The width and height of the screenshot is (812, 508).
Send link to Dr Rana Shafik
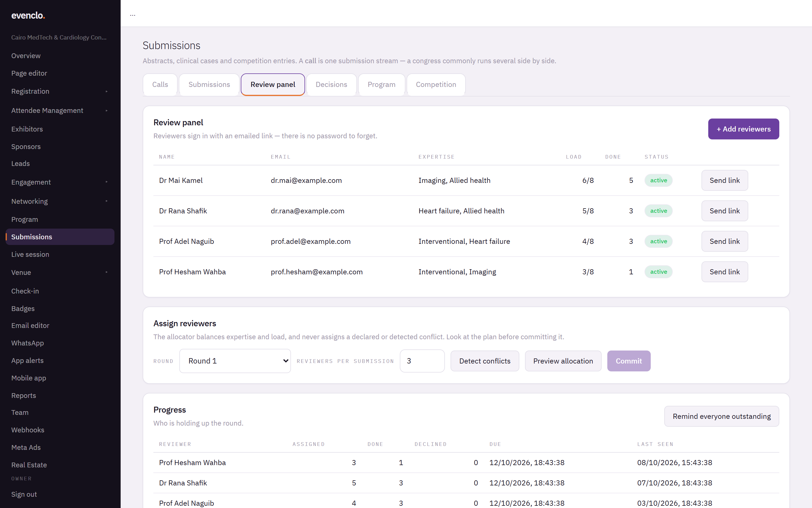pos(724,211)
